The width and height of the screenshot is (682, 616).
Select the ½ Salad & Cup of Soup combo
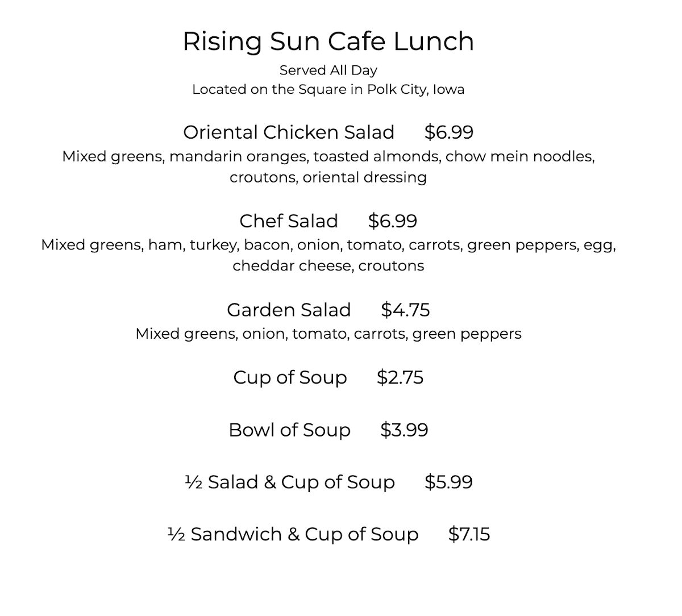[x=290, y=482]
